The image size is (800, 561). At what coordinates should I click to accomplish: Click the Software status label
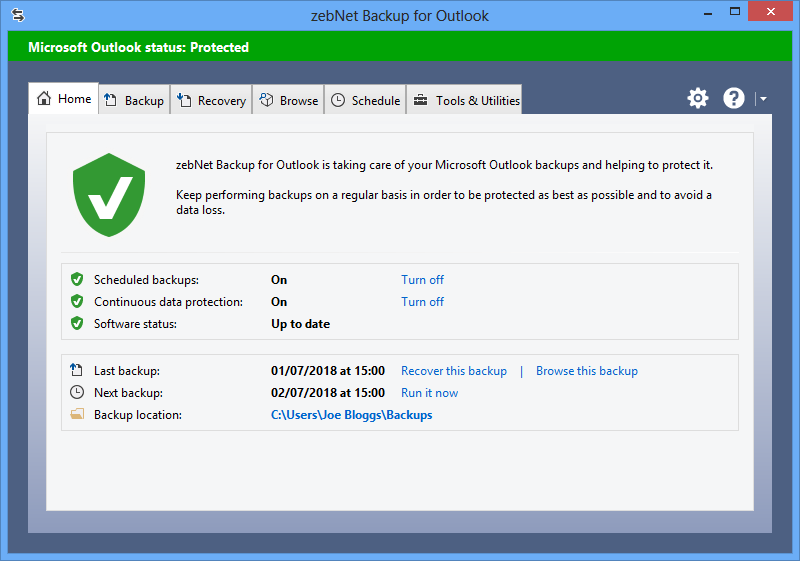(135, 324)
